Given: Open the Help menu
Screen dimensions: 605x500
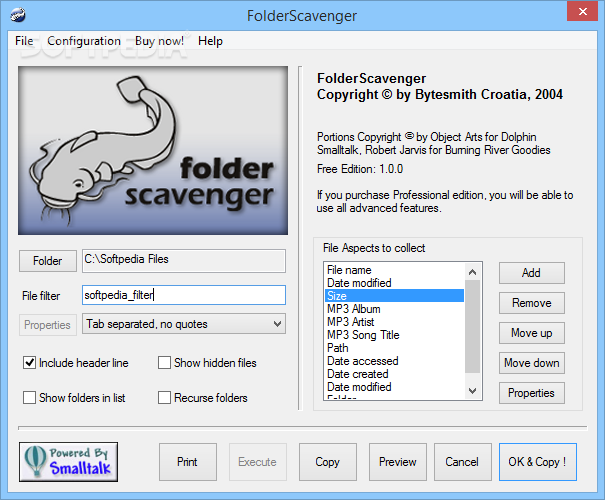Looking at the screenshot, I should [x=210, y=41].
